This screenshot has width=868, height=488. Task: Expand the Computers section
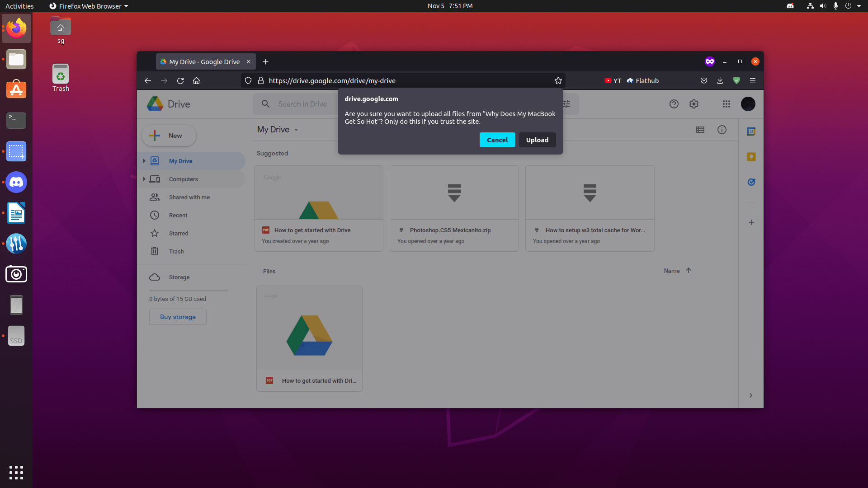click(144, 179)
